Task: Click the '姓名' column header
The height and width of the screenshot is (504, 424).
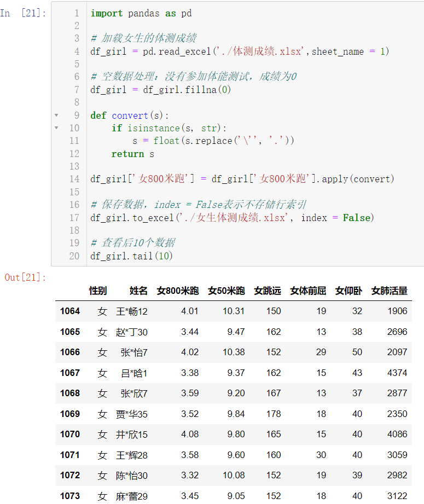Action: (x=138, y=291)
